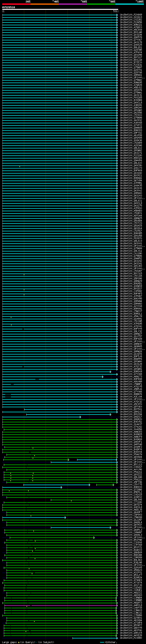Select hit label UniRef100_B9N321
Screen dimensions: 146x644
click(131, 25)
